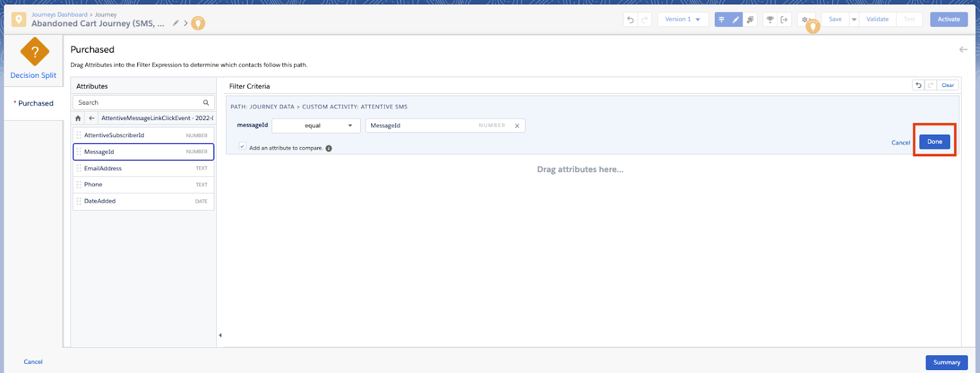The height and width of the screenshot is (373, 980).
Task: Open the Version 1 dropdown
Action: point(683,20)
